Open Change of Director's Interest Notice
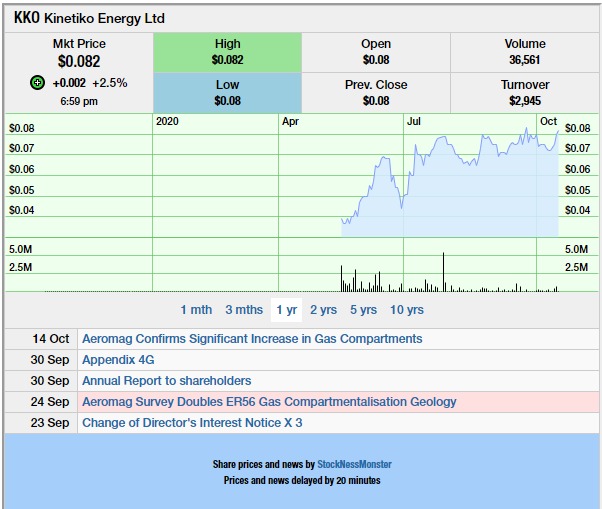 click(x=192, y=423)
